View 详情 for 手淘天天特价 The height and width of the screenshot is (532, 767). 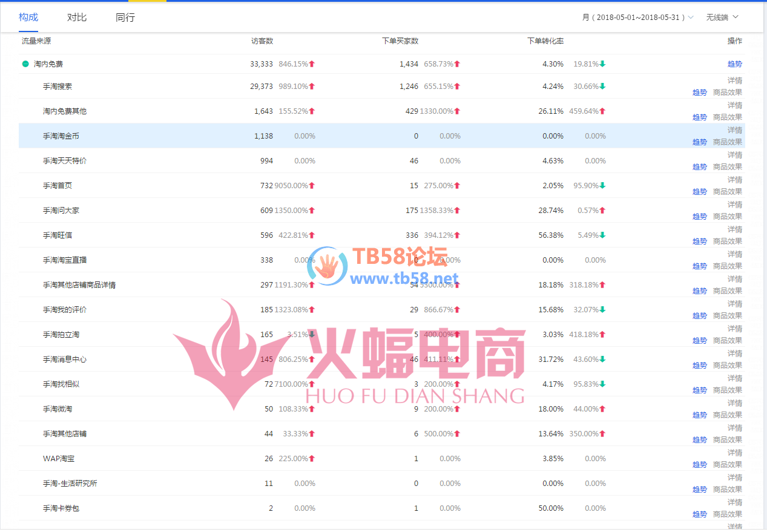735,155
